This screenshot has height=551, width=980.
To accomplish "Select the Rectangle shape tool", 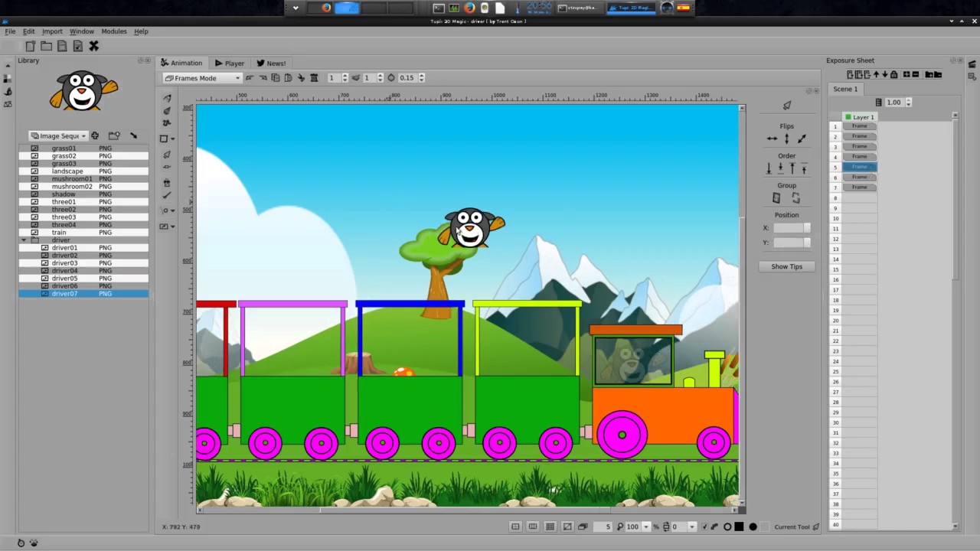I will pos(164,139).
